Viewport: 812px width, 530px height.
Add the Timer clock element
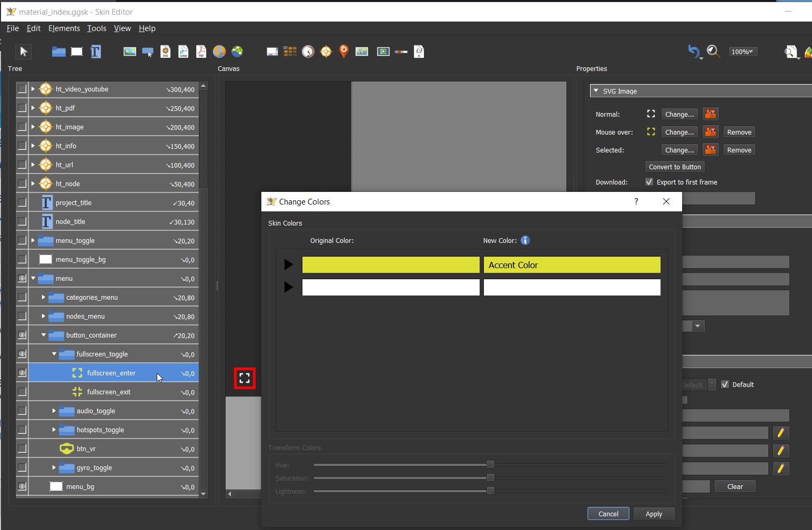coord(308,52)
